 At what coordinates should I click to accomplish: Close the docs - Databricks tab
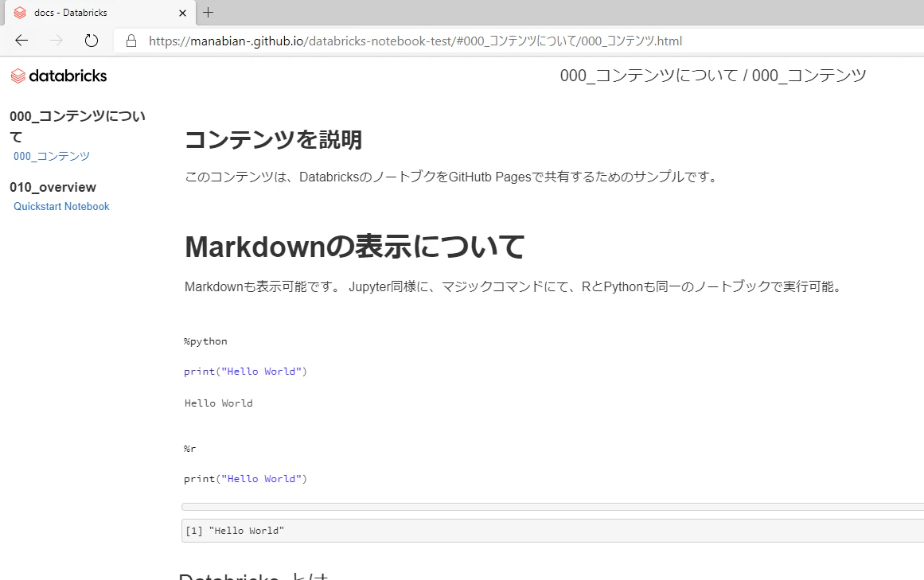183,13
